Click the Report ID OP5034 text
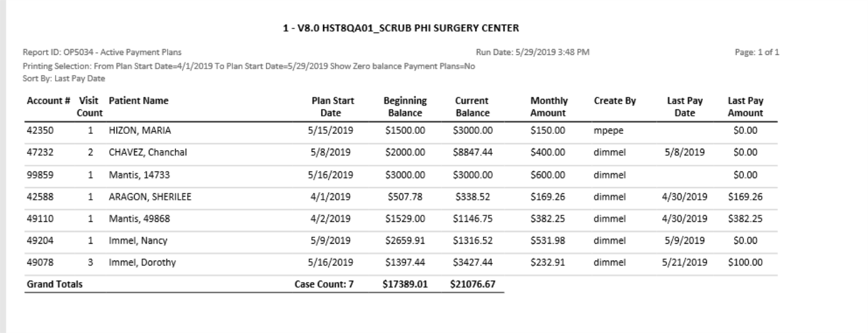The image size is (868, 333). click(x=102, y=51)
